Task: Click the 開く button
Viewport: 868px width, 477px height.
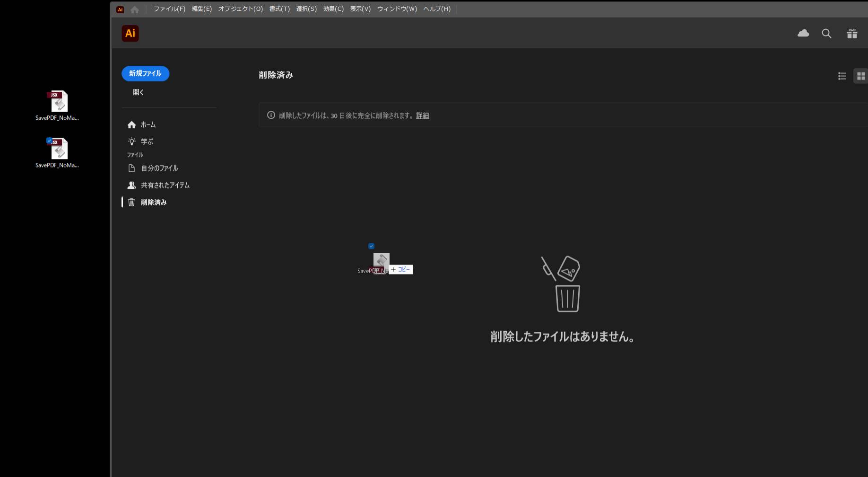Action: [x=138, y=92]
